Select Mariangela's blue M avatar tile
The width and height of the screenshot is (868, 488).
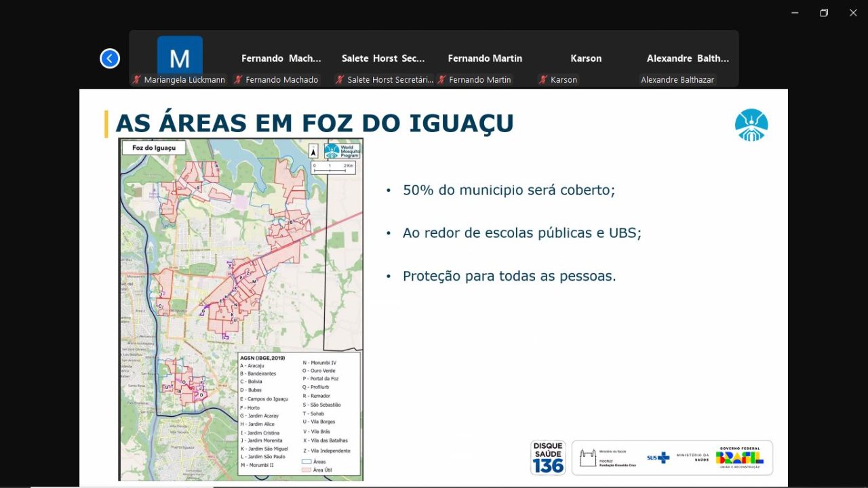(180, 56)
